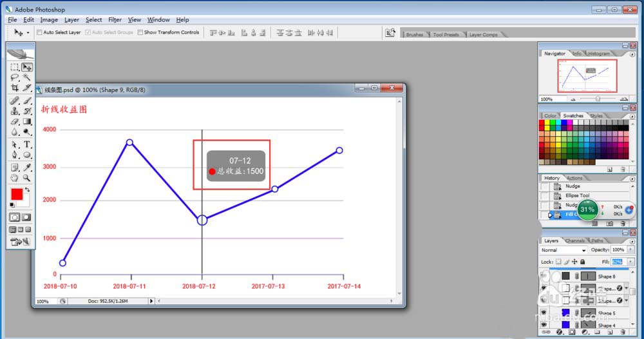Switch to the Channels tab
Screen dimensions: 644x339
(x=574, y=241)
